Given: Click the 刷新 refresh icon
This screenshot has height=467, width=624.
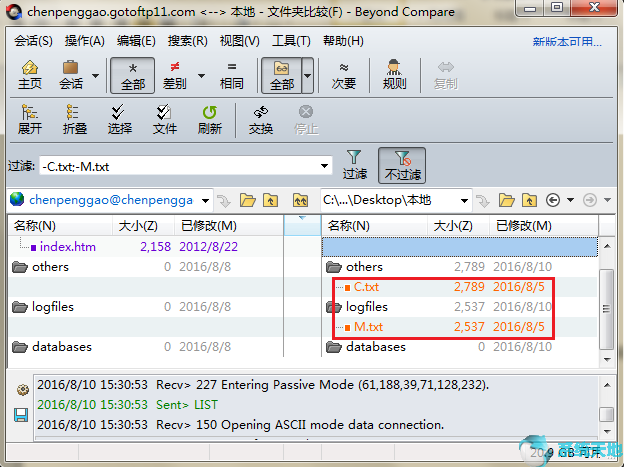Looking at the screenshot, I should 210,119.
